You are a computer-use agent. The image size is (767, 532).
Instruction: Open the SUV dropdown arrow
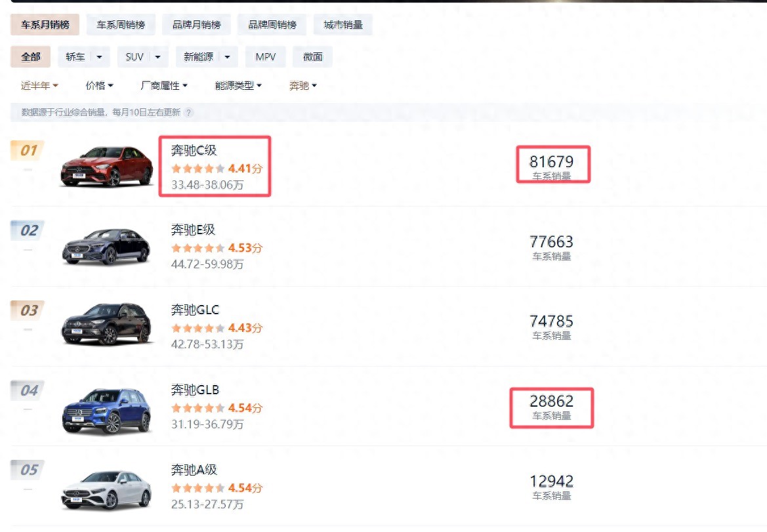pos(157,57)
